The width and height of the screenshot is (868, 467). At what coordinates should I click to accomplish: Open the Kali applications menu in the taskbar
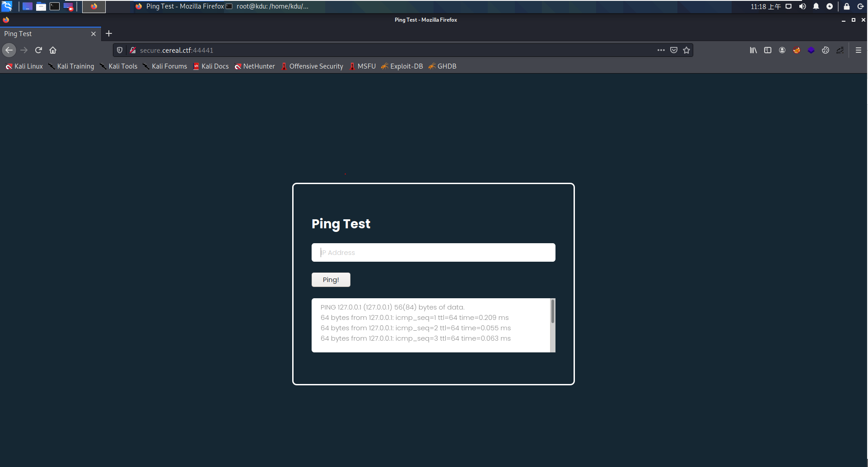(7, 6)
